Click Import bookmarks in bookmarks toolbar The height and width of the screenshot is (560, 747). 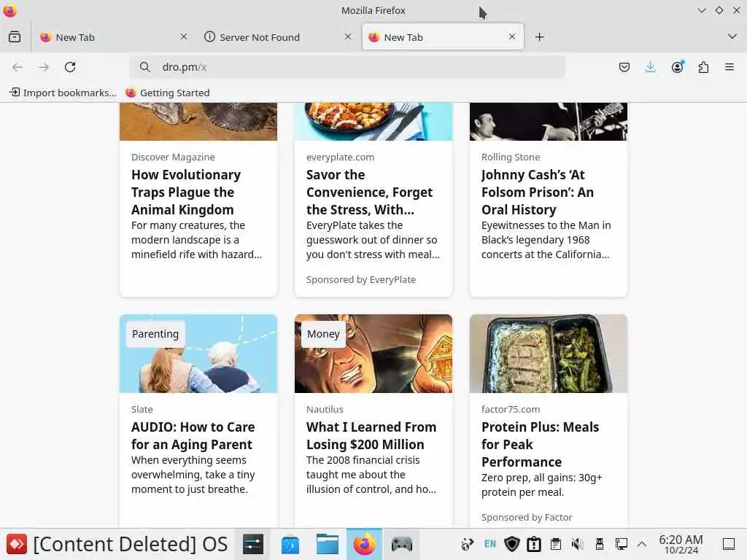63,93
